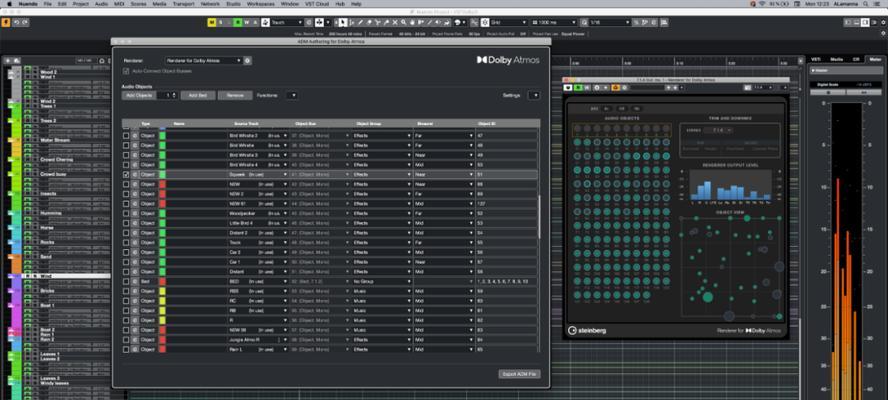Click the green color swatch for Bird Whistle 2
Screen dimensions: 888x400
[x=162, y=136]
